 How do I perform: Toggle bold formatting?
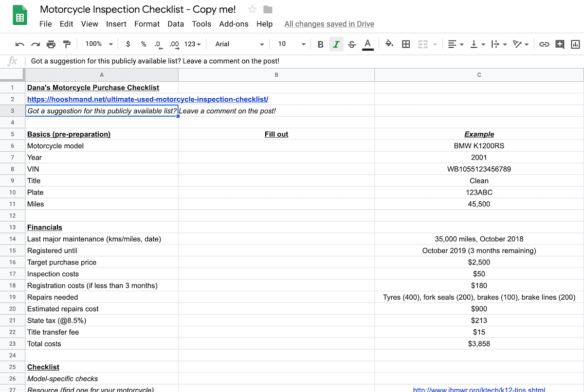pyautogui.click(x=320, y=44)
